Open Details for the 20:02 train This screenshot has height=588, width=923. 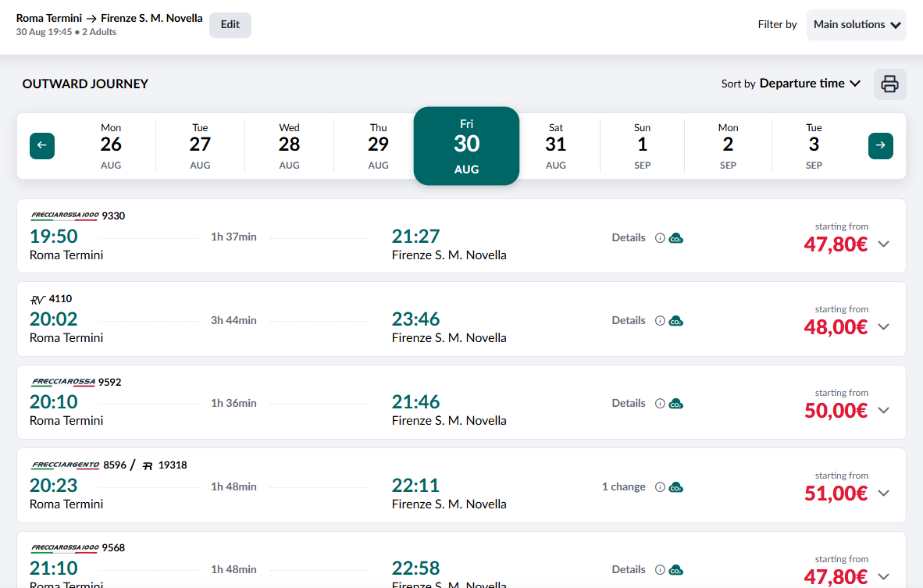click(629, 321)
